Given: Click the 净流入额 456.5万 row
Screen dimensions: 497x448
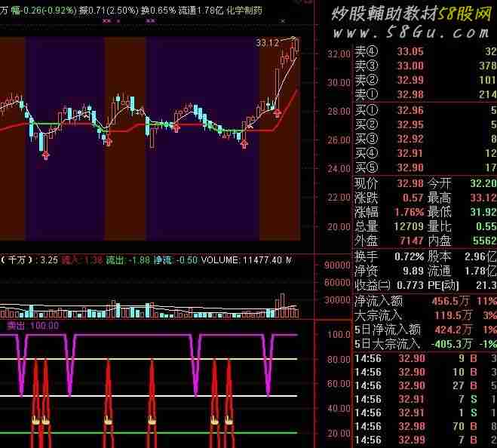Looking at the screenshot, I should pyautogui.click(x=425, y=301).
